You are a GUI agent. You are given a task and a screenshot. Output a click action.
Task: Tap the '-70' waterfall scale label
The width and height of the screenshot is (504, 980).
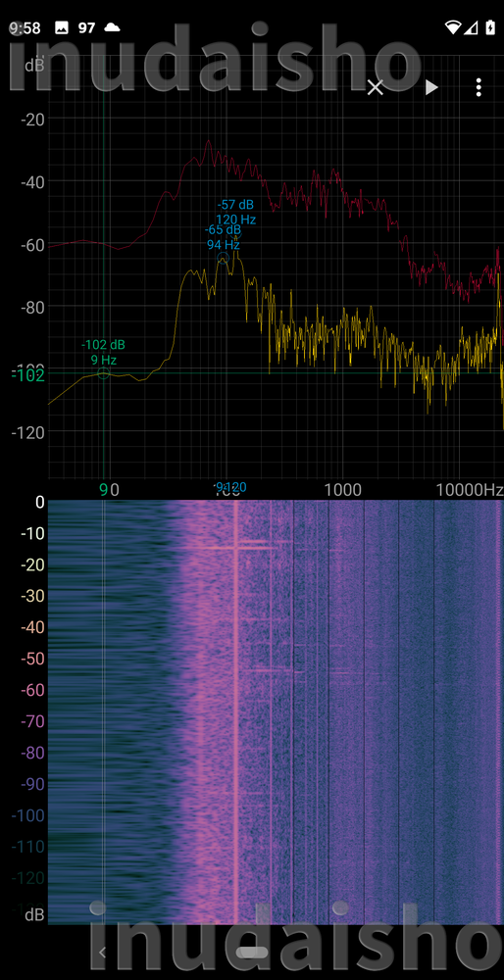30,721
